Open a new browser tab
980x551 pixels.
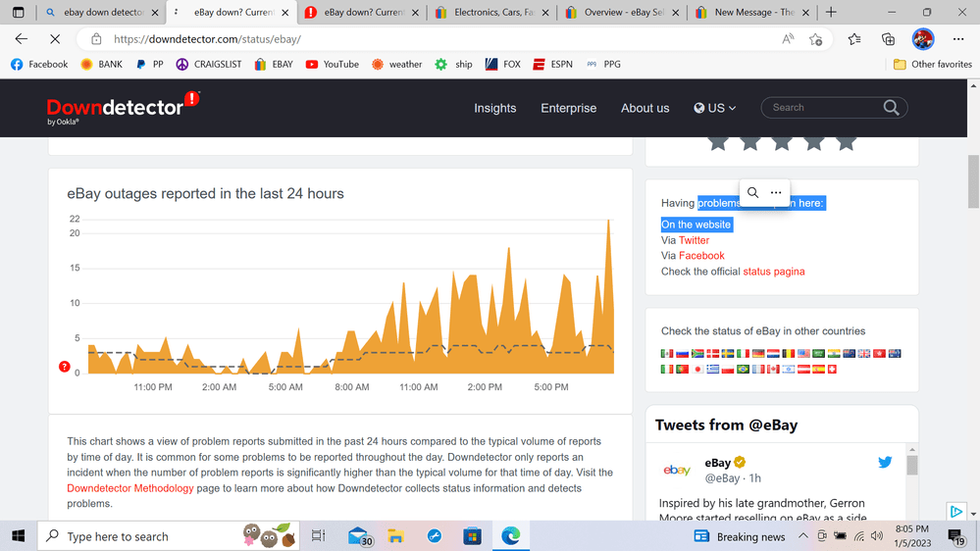click(831, 12)
